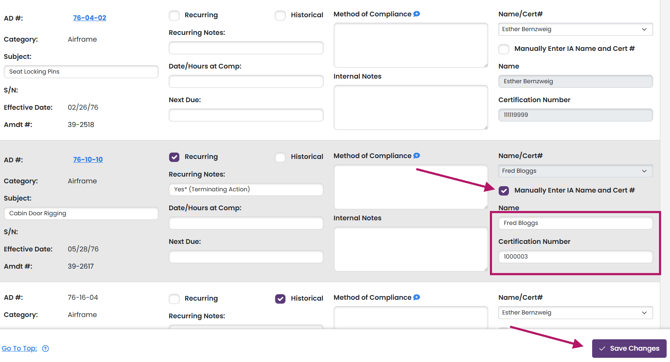Image resolution: width=670 pixels, height=362 pixels.
Task: Click the Certification Number field showing 1000003
Action: click(x=575, y=257)
